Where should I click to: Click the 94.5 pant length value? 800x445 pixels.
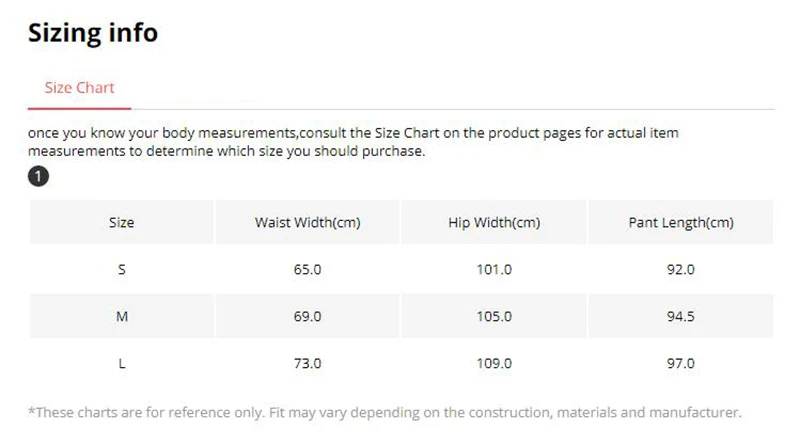(681, 316)
